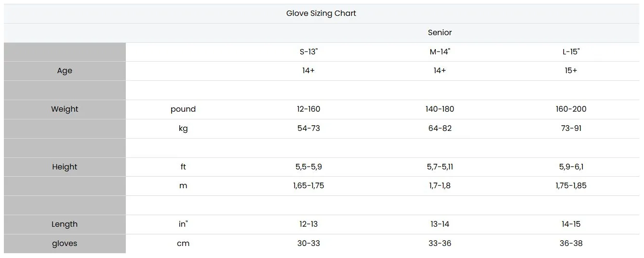Select the 15+ age cell
Screen dimensions: 644x258
571,71
